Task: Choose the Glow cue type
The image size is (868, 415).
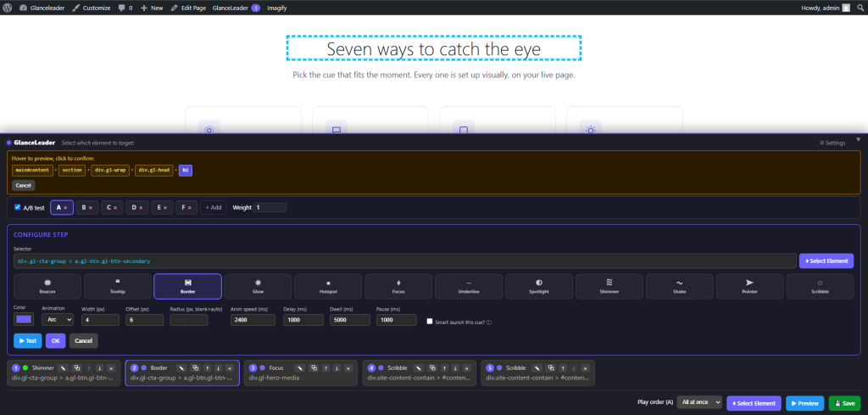Action: (x=258, y=287)
